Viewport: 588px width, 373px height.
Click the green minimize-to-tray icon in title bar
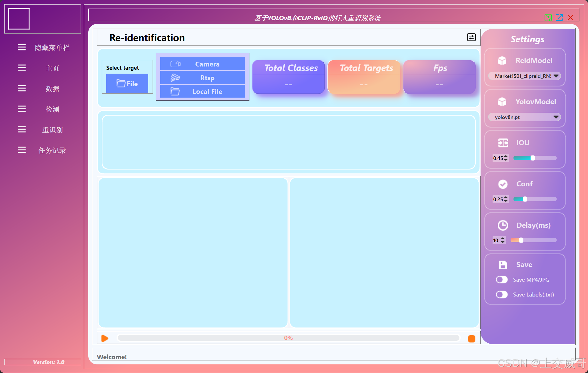point(548,18)
